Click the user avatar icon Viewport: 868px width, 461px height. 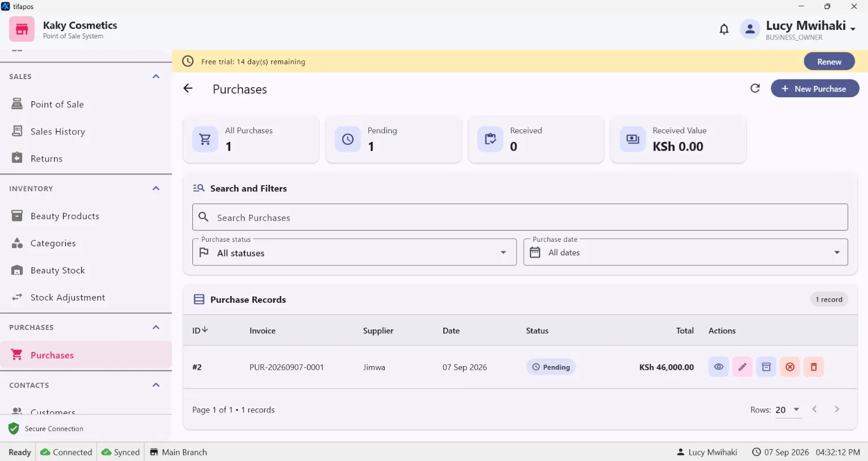coord(750,29)
